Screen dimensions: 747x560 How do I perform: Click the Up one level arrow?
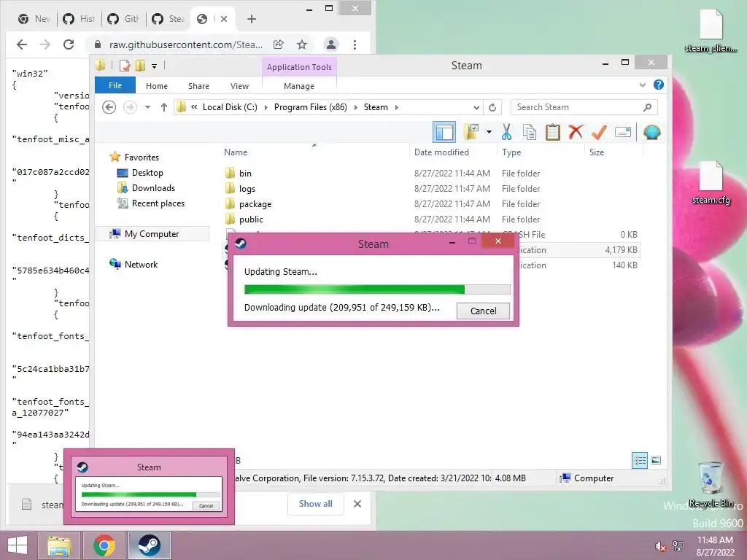[x=164, y=107]
